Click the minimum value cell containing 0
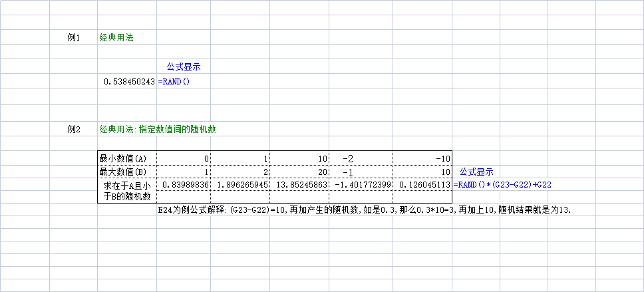The height and width of the screenshot is (292, 644). pyautogui.click(x=184, y=158)
